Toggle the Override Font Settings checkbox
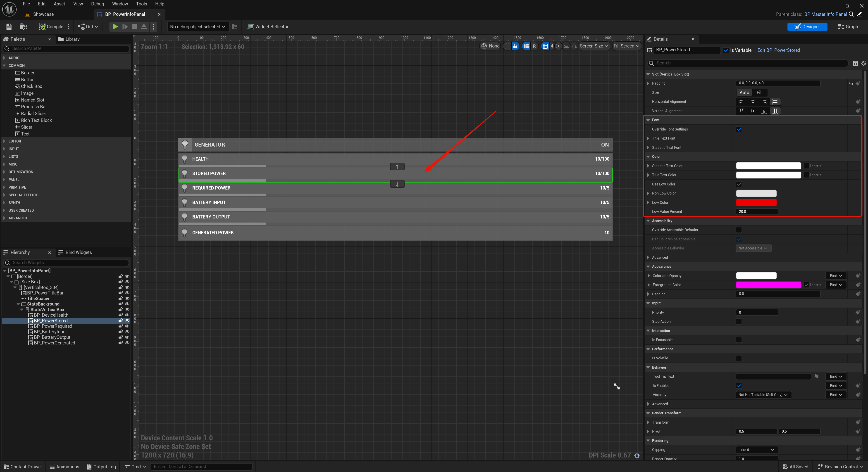The height and width of the screenshot is (472, 868). coord(739,129)
